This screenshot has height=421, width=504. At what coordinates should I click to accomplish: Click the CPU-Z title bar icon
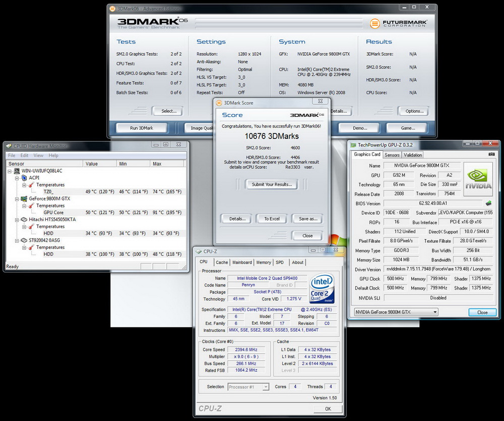pyautogui.click(x=199, y=251)
